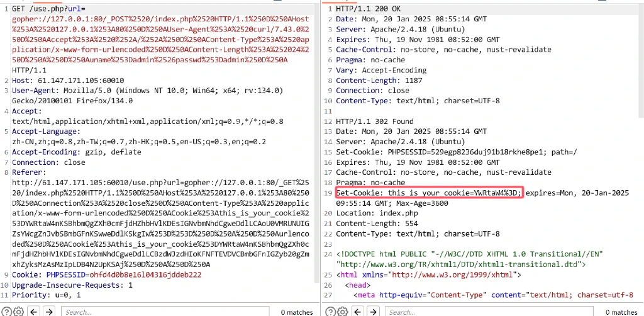Open help icon under the response panel
Screen dimensions: 644x316
click(330, 312)
